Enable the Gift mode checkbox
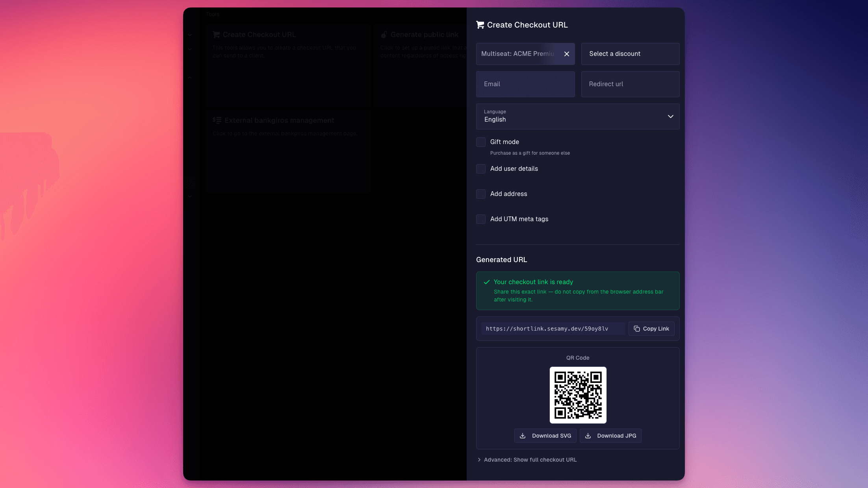 point(481,142)
